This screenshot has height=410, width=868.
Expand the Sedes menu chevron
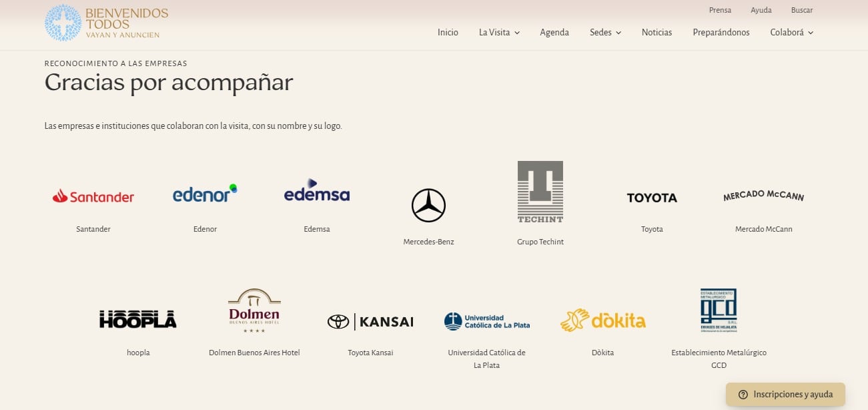(618, 33)
